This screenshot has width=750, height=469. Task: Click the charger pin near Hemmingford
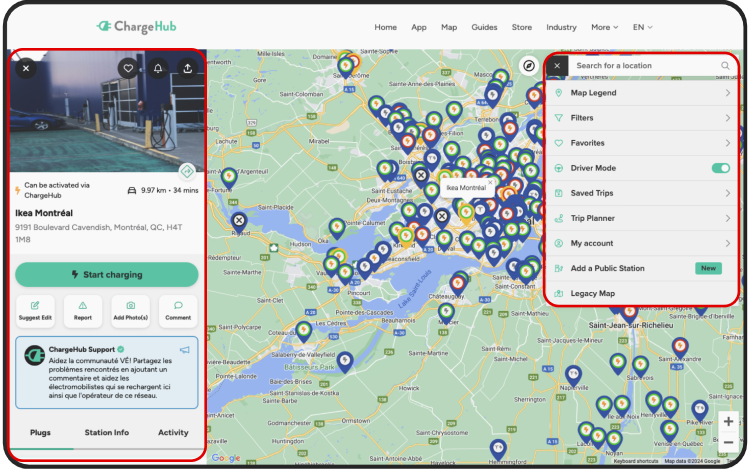point(498,449)
